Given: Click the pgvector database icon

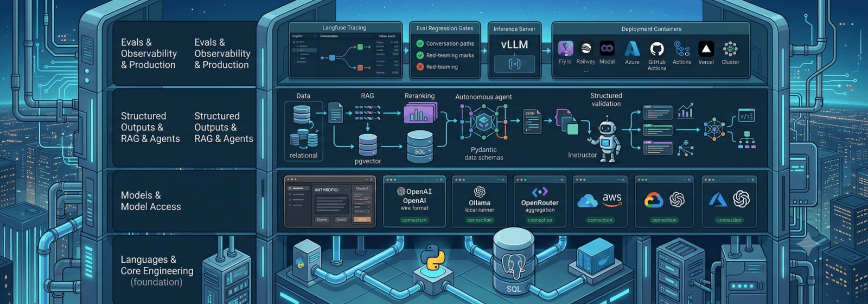Looking at the screenshot, I should point(368,145).
